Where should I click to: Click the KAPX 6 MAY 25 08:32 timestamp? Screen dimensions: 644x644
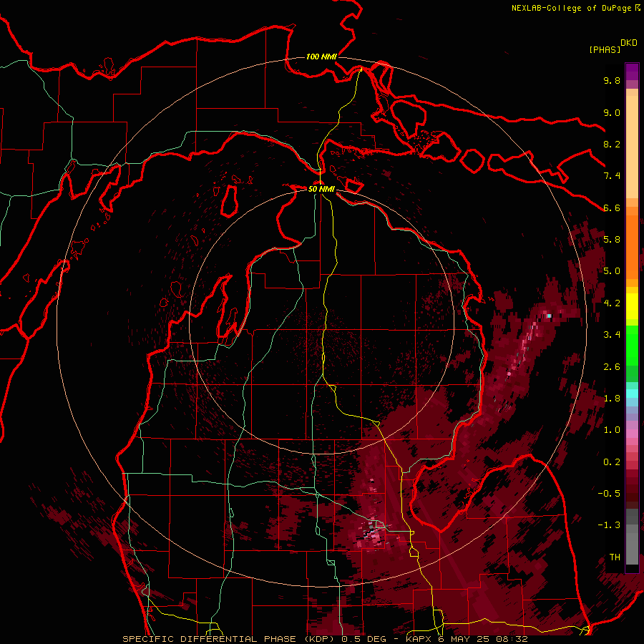coord(467,639)
